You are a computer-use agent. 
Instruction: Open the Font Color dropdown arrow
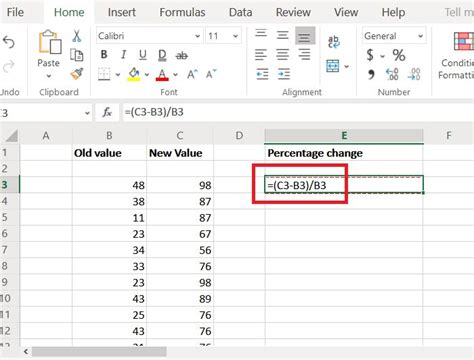pyautogui.click(x=175, y=75)
